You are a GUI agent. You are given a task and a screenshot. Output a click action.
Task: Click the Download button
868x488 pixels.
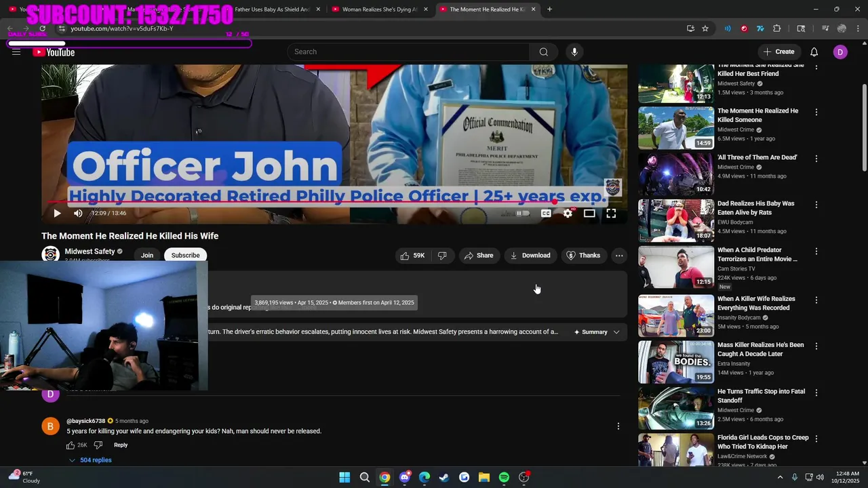click(x=530, y=256)
